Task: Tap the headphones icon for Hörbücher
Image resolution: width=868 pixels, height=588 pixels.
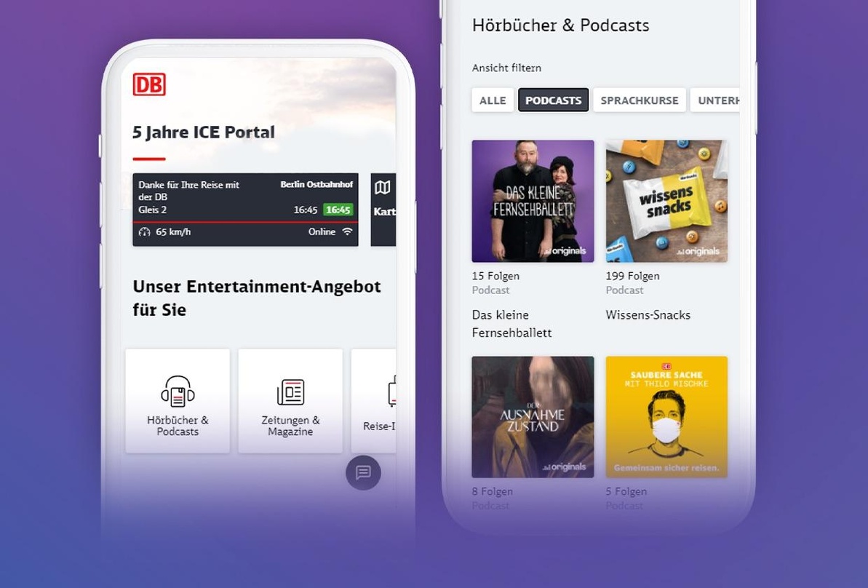Action: pyautogui.click(x=178, y=392)
